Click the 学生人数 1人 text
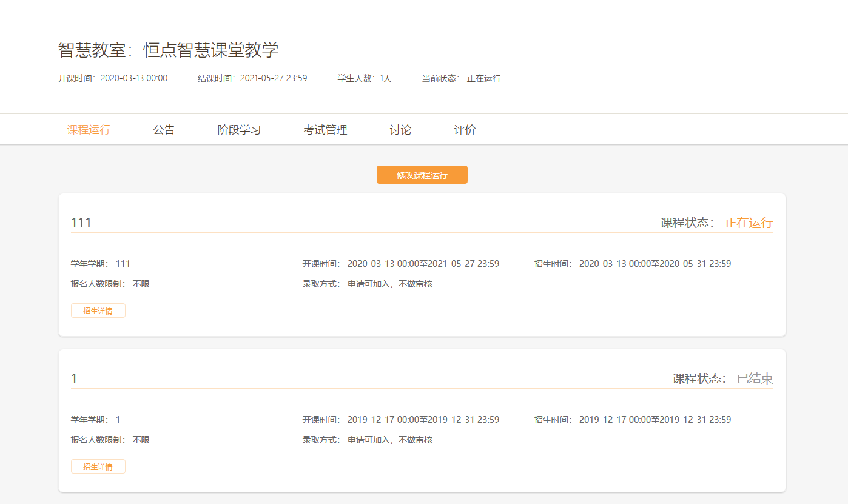This screenshot has width=848, height=504. [365, 78]
